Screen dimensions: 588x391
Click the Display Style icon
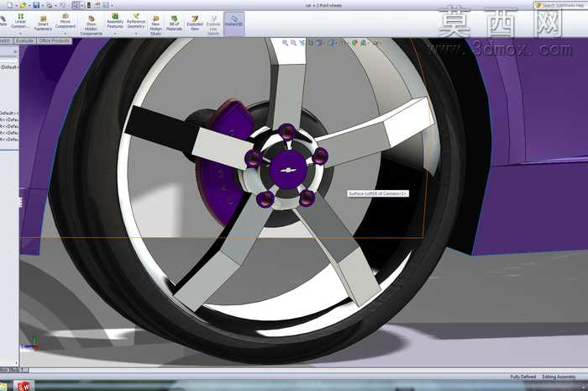tap(332, 43)
